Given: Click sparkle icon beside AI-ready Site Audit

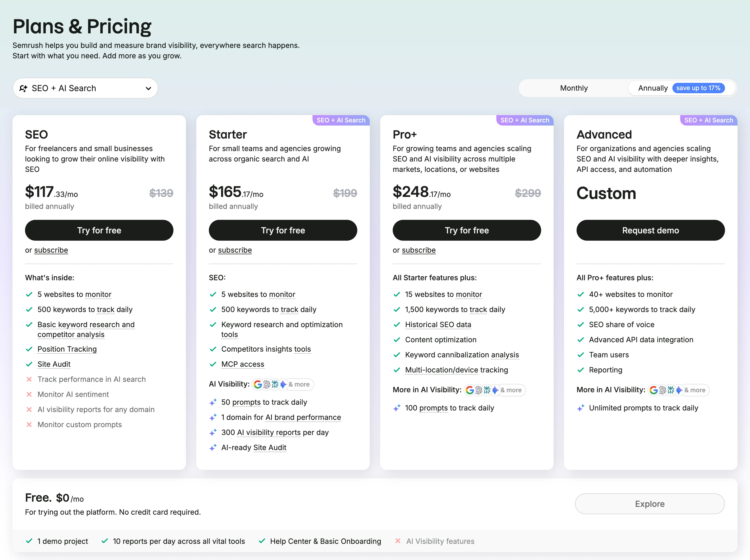Looking at the screenshot, I should (213, 448).
